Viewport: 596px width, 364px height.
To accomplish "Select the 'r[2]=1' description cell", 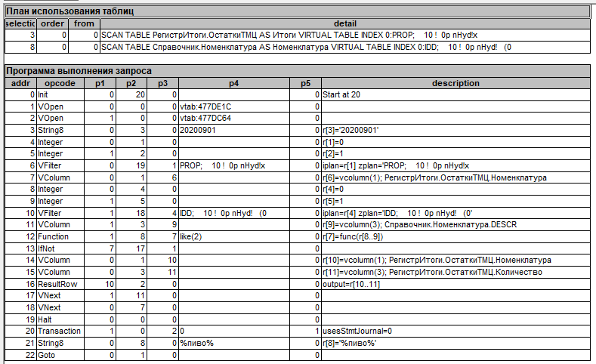I will (x=455, y=154).
